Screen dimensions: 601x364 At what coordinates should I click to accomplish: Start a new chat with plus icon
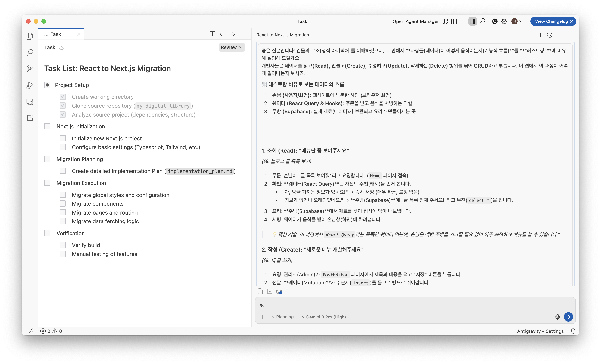click(540, 35)
